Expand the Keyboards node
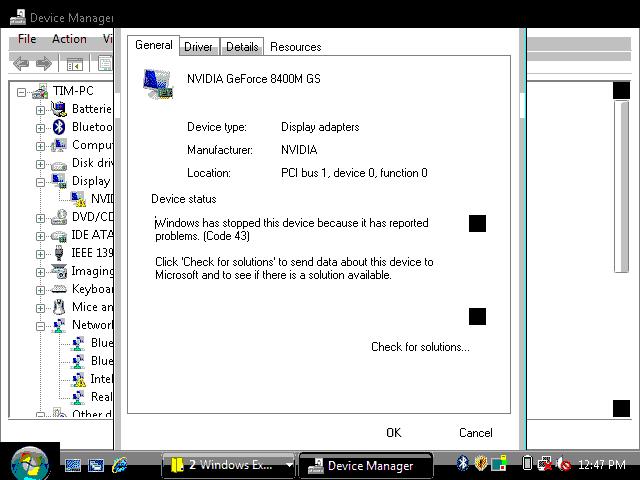 (40, 290)
